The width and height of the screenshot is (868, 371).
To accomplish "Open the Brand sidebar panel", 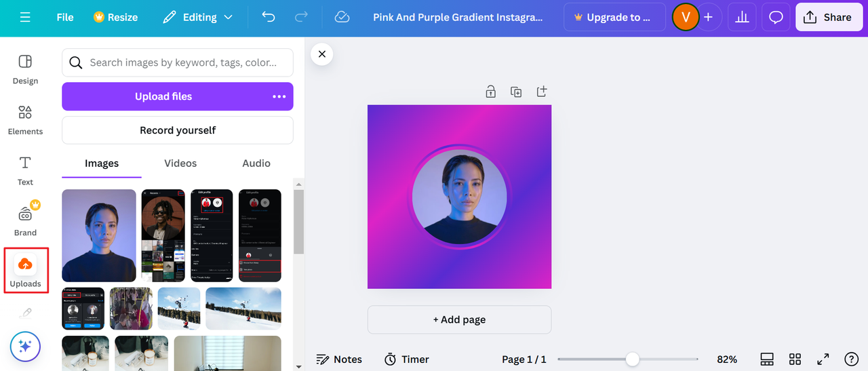I will pyautogui.click(x=25, y=221).
